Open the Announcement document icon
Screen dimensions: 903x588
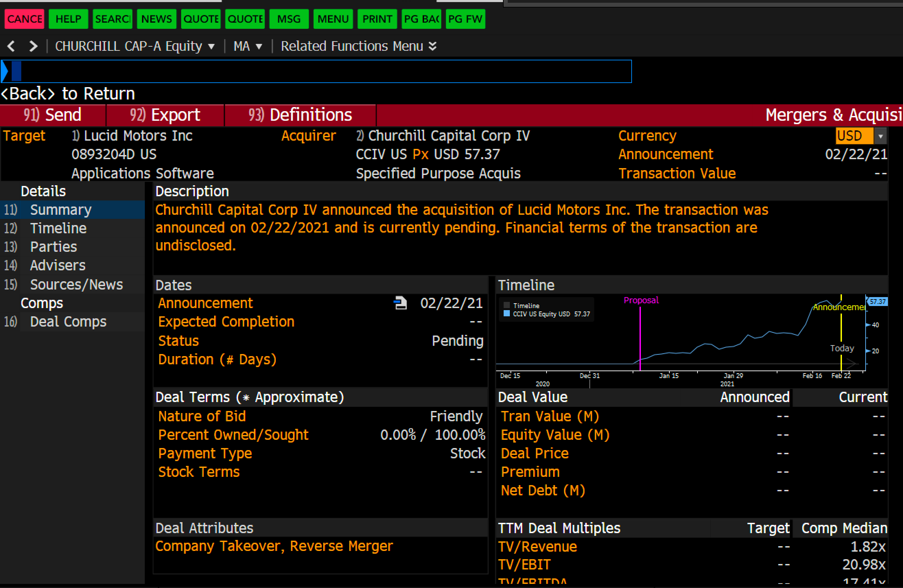point(400,303)
